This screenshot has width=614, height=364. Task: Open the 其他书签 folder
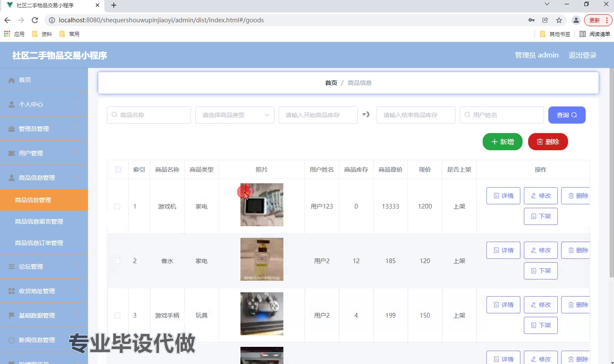(555, 34)
